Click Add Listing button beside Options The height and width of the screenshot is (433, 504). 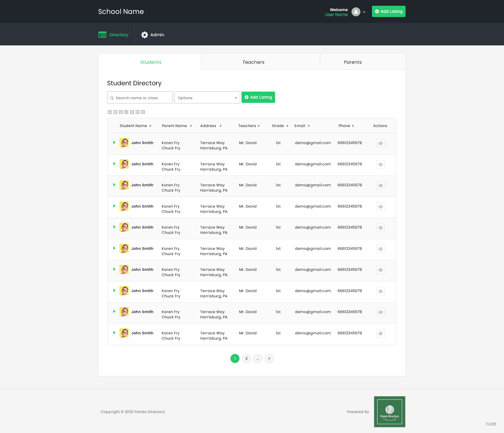click(x=258, y=97)
